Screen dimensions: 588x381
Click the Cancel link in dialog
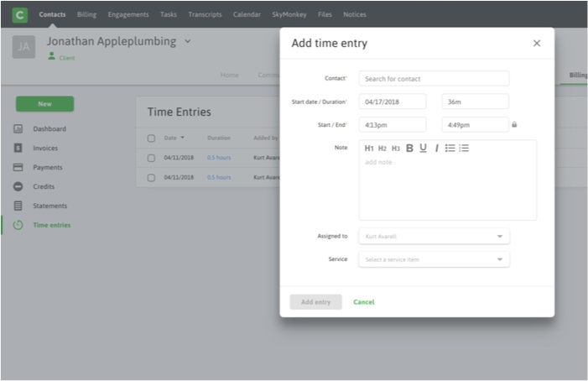364,302
